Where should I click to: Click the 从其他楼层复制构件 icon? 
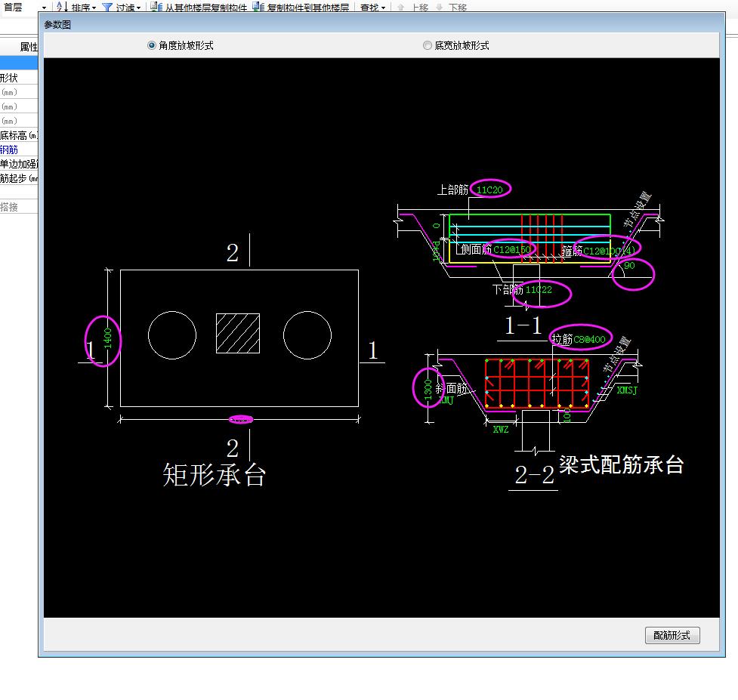click(x=156, y=7)
